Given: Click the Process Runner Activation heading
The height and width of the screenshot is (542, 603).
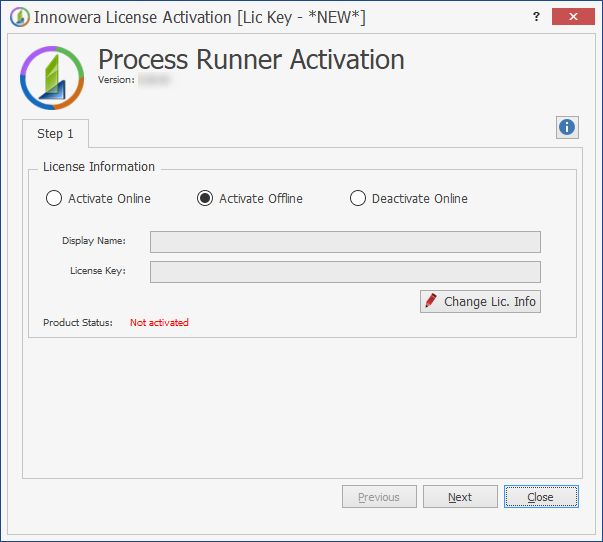Looking at the screenshot, I should (x=251, y=60).
